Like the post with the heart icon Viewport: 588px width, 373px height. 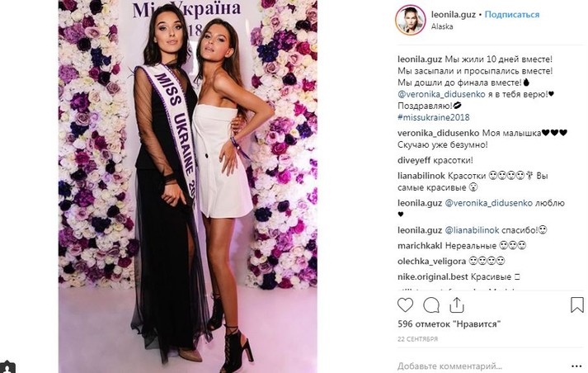(x=407, y=305)
